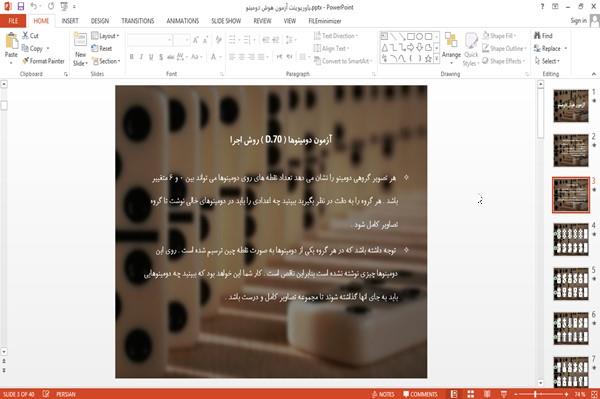
Task: Collapse the ribbon with the arrow
Action: [593, 74]
